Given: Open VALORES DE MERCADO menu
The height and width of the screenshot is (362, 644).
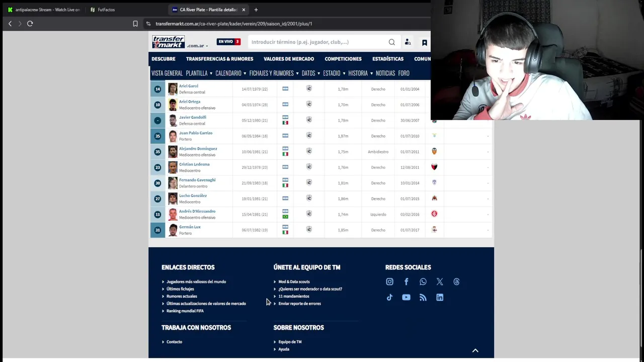Looking at the screenshot, I should 289,59.
